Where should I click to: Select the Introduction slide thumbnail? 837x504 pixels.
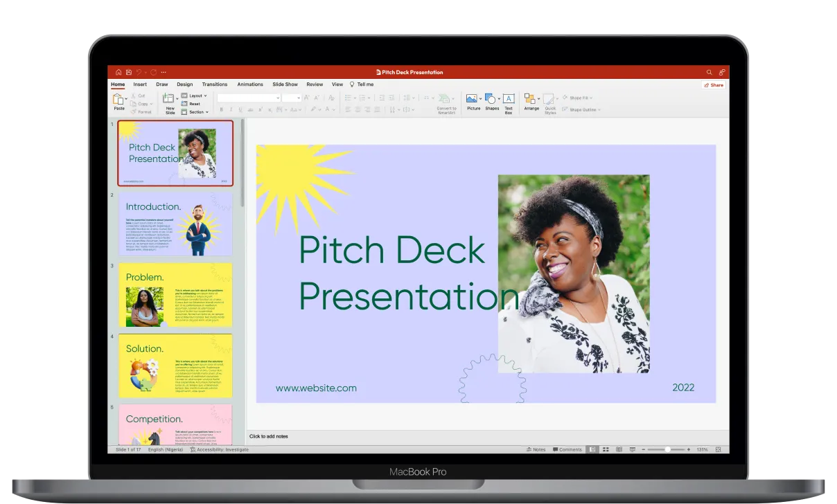pos(175,224)
